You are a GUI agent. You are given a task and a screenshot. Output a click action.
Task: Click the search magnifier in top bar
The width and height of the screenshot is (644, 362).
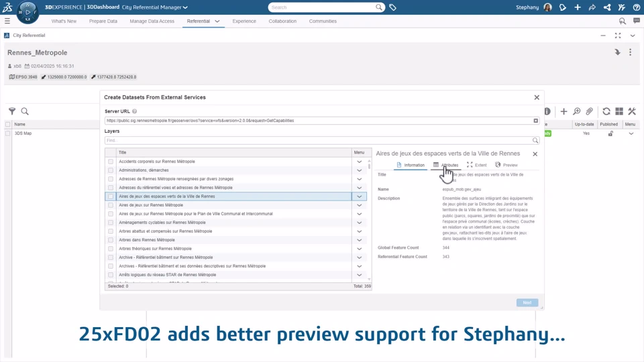tap(378, 7)
